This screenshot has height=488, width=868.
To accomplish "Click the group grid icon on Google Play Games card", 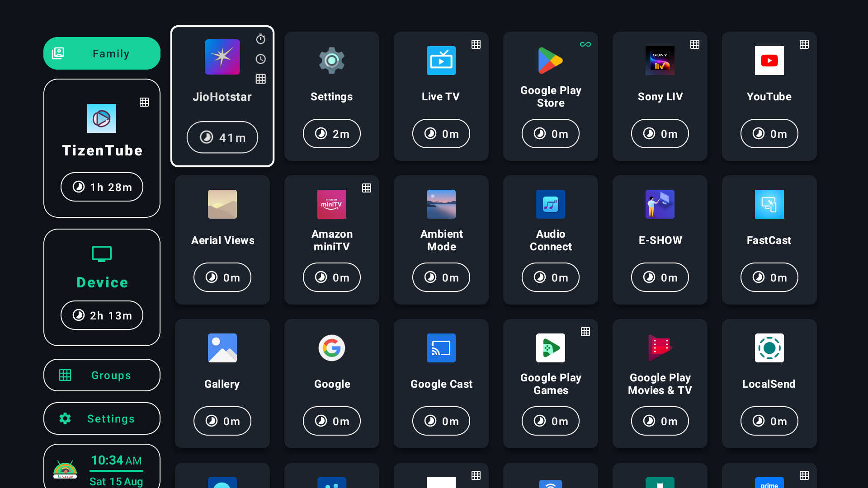I will 585,332.
